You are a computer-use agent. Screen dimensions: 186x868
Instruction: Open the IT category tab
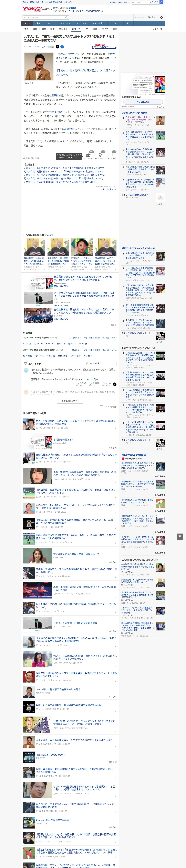[86, 29]
